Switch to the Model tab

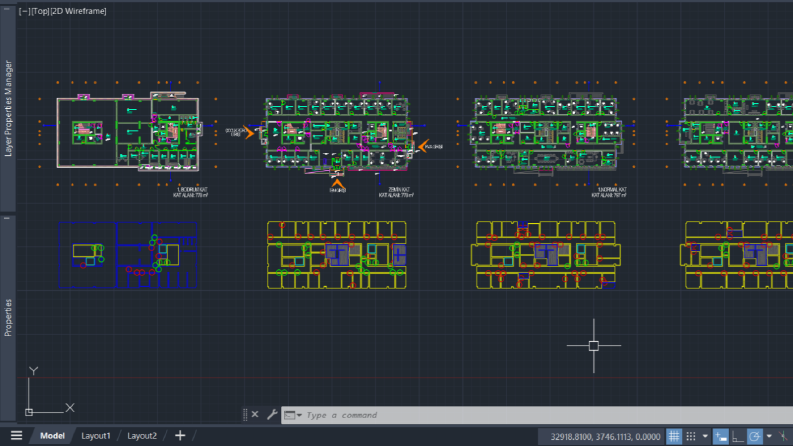52,435
